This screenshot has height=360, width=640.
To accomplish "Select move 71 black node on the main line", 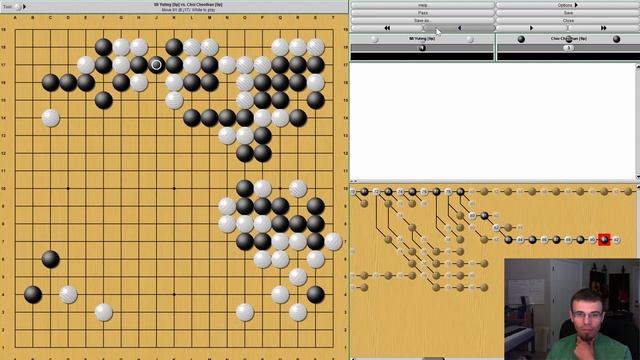I will (364, 191).
